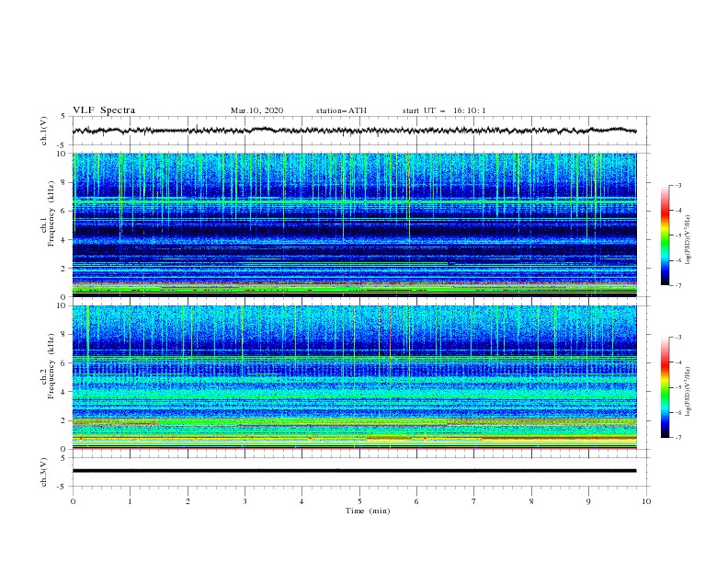The height and width of the screenshot is (563, 728).
Task: Click the ch.1 PSD color scale bar
Action: pos(665,235)
